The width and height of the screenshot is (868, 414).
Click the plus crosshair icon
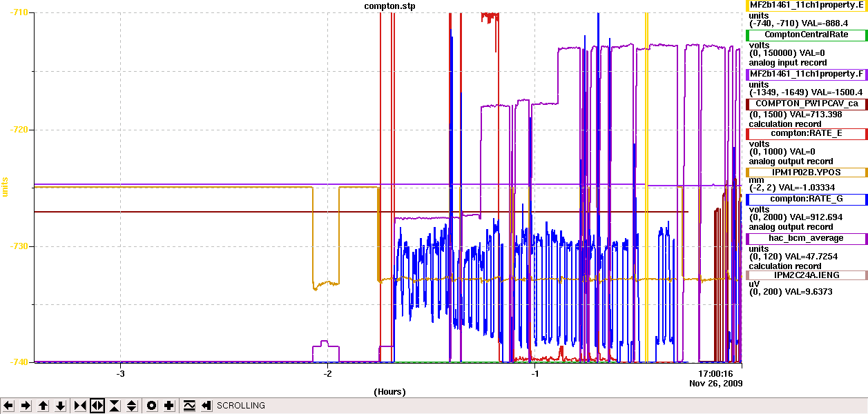tap(169, 406)
